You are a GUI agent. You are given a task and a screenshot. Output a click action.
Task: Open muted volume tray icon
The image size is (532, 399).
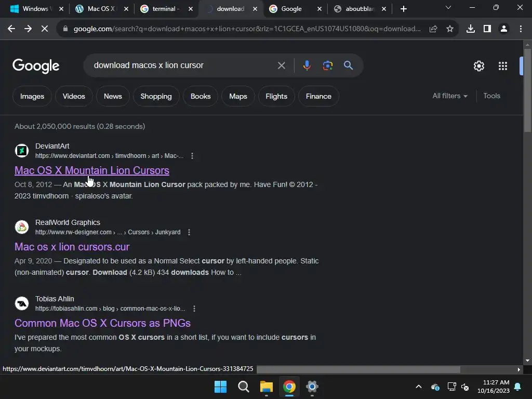coord(465,387)
